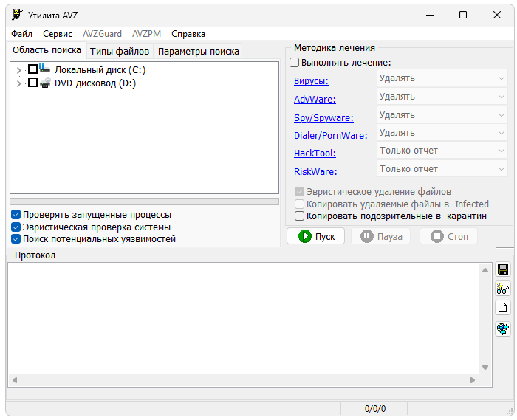Click the globe arrow icon beside protocol
The height and width of the screenshot is (420, 517).
coord(502,328)
